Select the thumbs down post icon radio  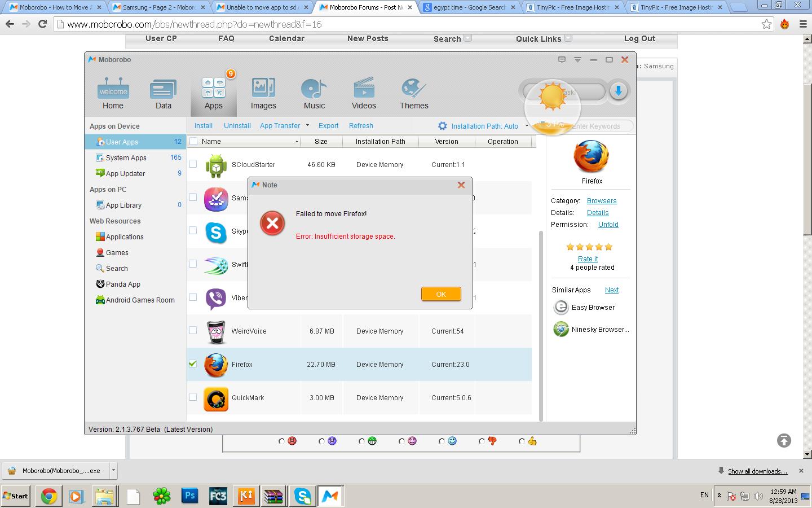482,441
